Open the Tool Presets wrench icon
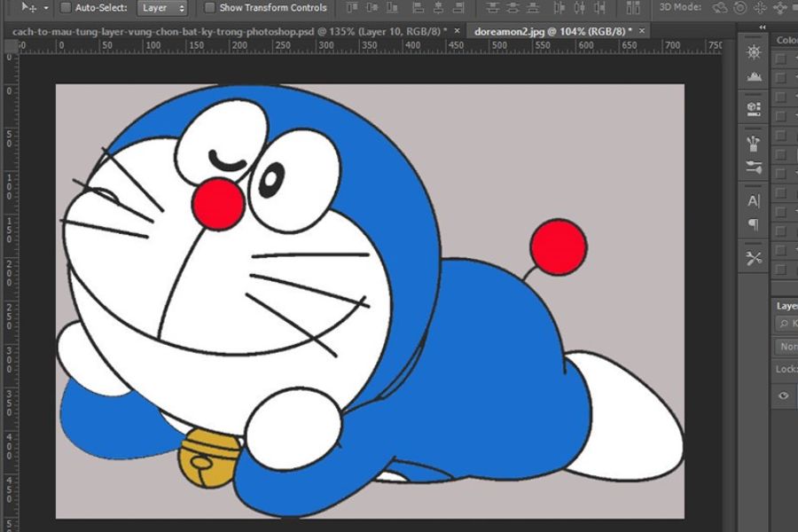 coord(753,259)
